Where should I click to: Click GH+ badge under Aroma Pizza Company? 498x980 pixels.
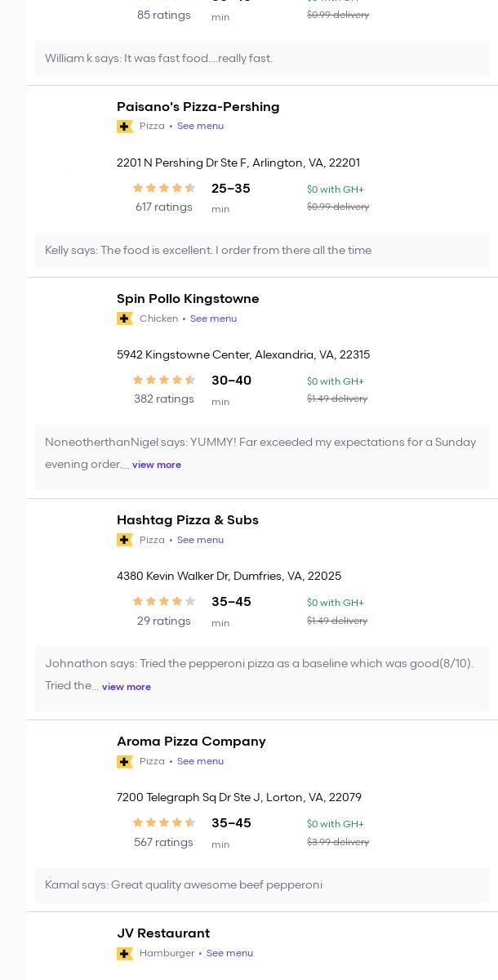[x=125, y=761]
